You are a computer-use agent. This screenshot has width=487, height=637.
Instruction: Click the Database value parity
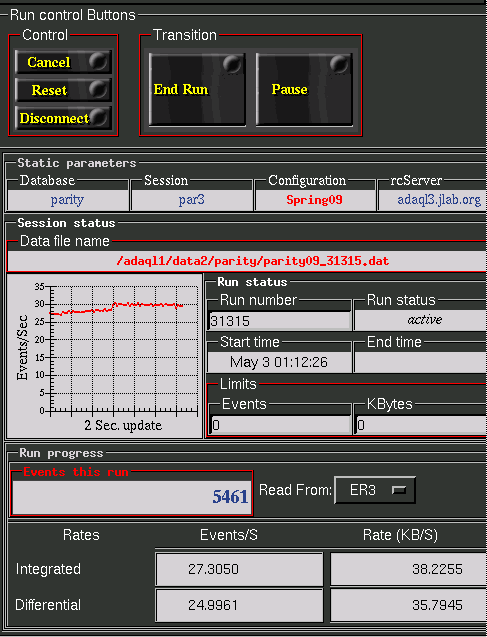67,200
